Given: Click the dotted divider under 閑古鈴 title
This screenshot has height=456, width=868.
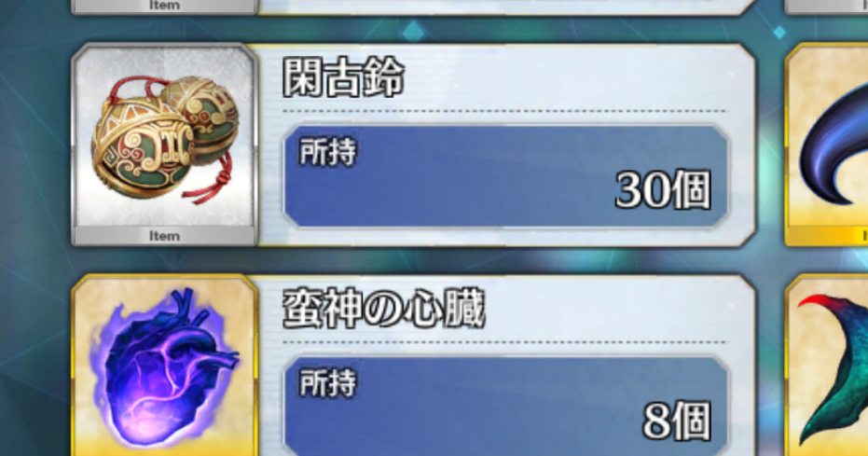Looking at the screenshot, I should [505, 111].
